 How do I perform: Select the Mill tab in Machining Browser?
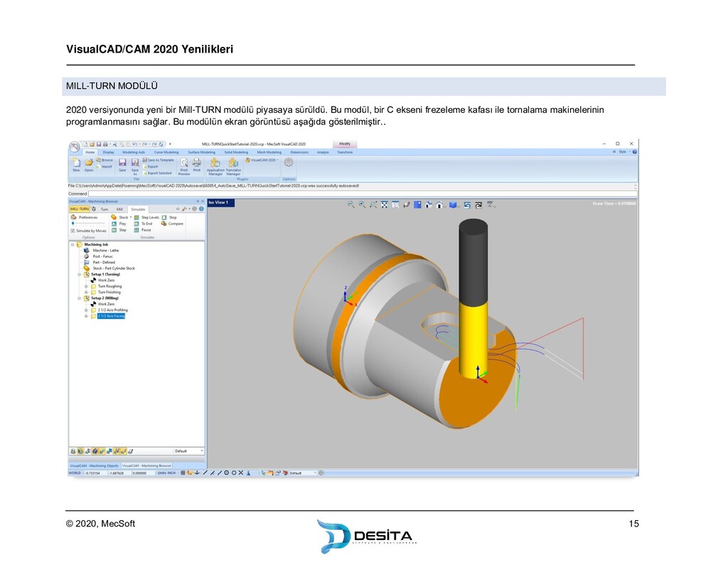tap(119, 210)
